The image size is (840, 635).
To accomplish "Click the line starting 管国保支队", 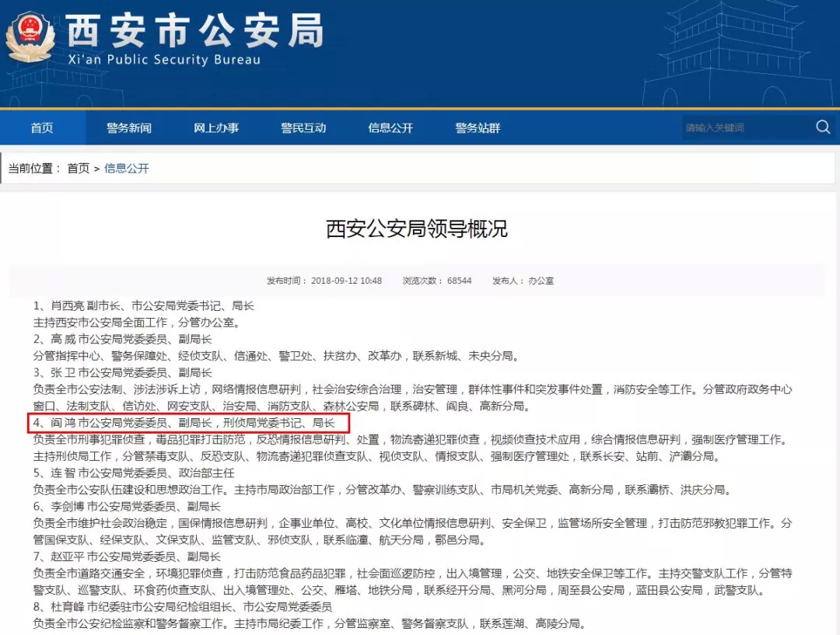I will [x=260, y=539].
